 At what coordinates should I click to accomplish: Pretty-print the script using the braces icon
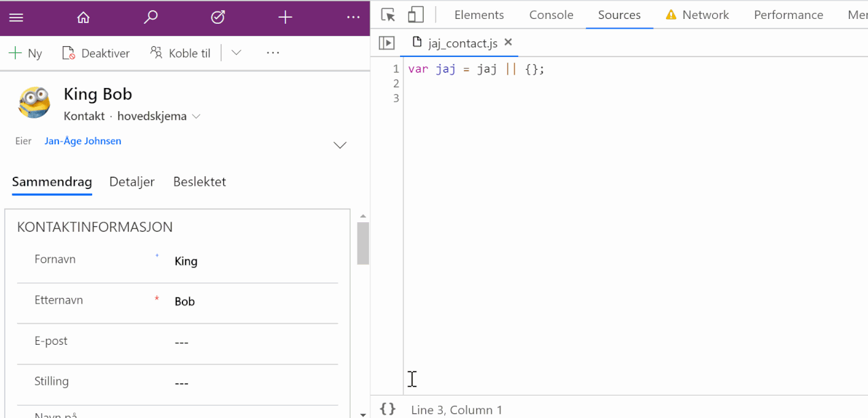(x=387, y=409)
